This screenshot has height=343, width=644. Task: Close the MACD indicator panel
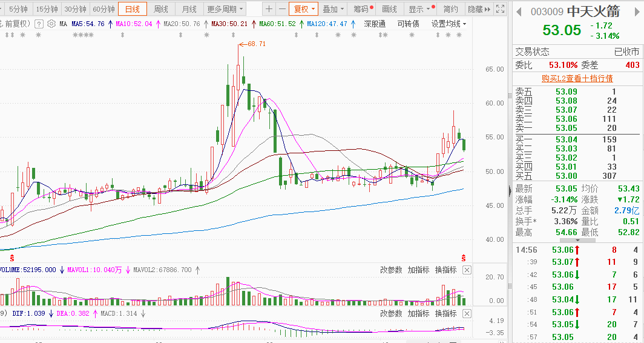(467, 314)
